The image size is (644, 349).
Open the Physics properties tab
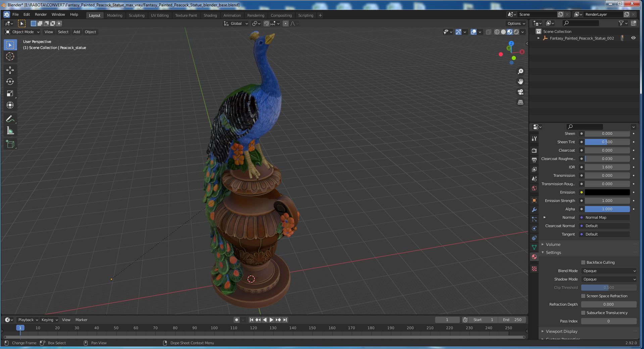(x=534, y=229)
